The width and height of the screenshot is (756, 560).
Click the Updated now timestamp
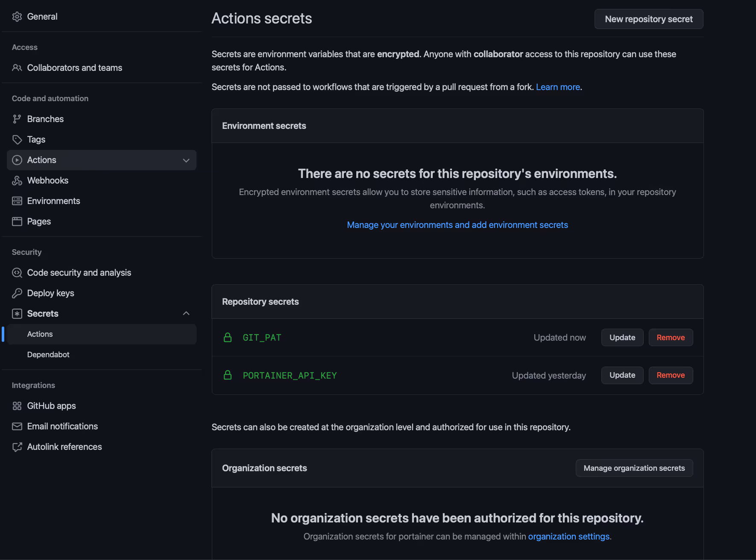pos(560,338)
